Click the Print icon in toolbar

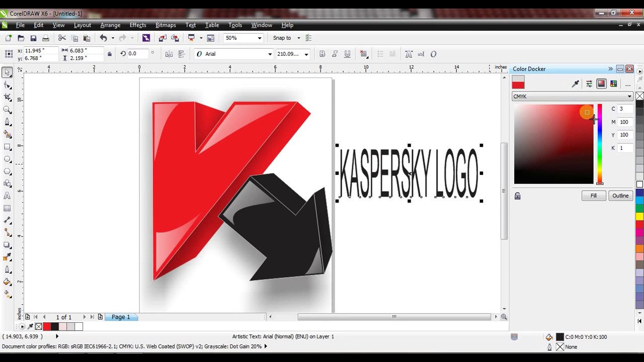46,38
